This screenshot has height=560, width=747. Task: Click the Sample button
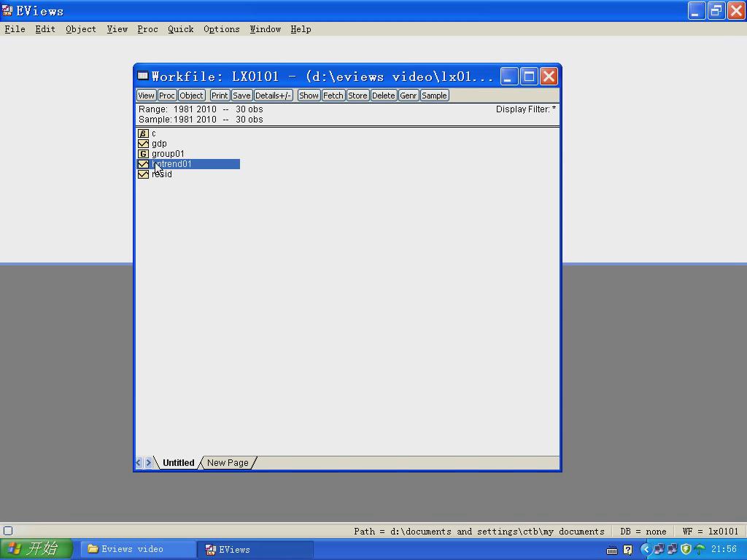pos(435,96)
